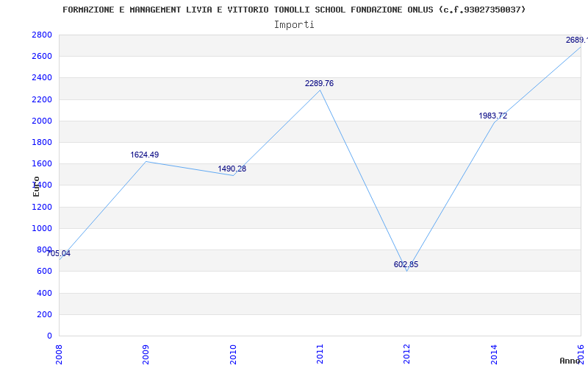The image size is (588, 368).
Task: Click the 2008 x-axis label
Action: tap(59, 355)
